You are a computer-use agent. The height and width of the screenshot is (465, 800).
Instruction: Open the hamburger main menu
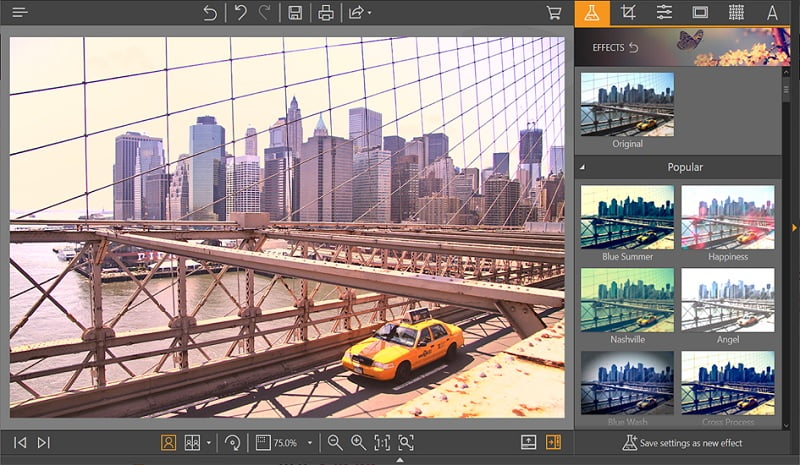click(x=19, y=12)
